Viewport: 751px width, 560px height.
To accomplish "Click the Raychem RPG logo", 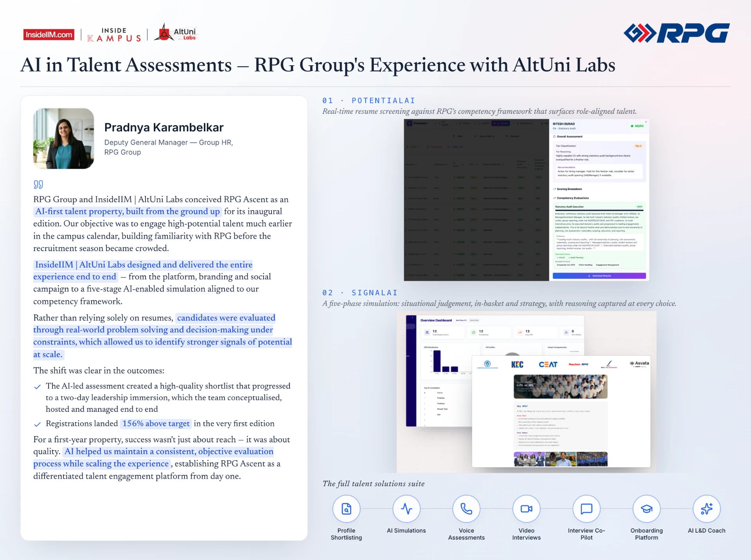I will (579, 364).
